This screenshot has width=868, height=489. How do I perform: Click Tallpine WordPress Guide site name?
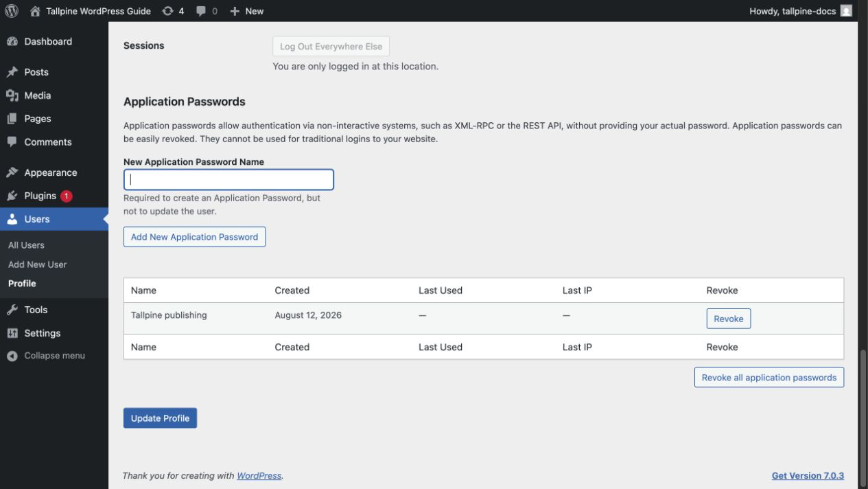[98, 11]
